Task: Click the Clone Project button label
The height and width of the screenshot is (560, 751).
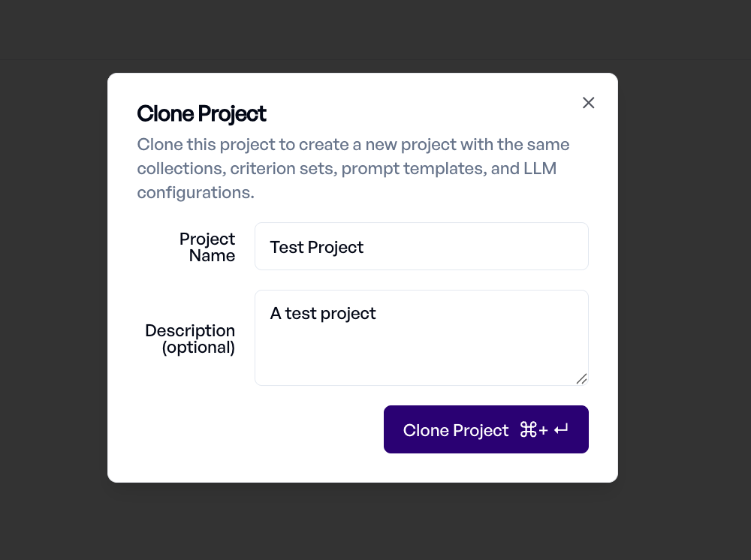Action: pyautogui.click(x=456, y=430)
